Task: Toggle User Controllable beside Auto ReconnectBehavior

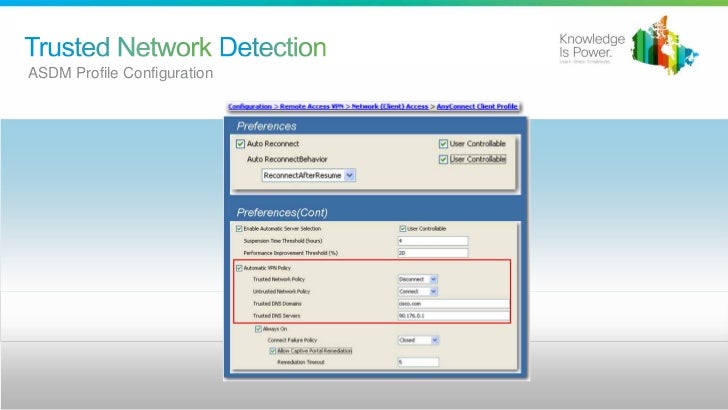Action: tap(443, 159)
